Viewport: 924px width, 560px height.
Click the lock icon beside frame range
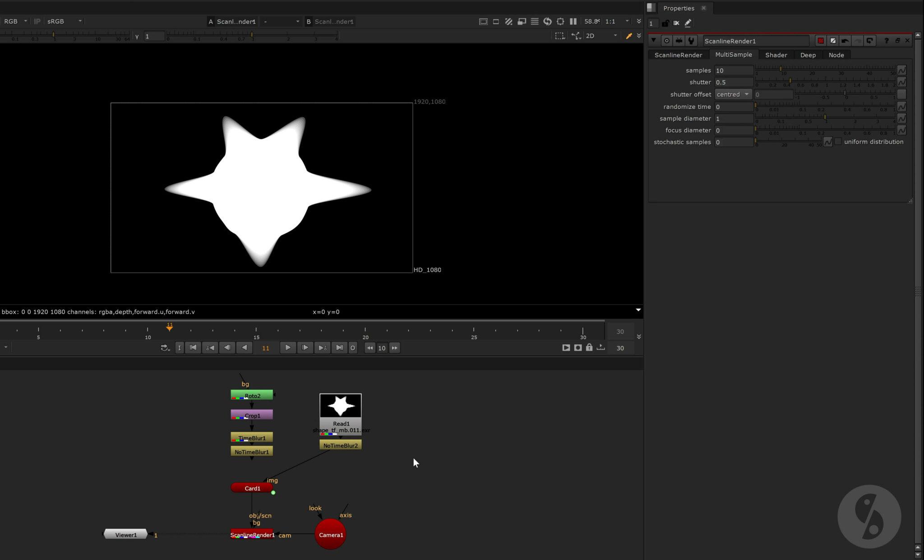coord(589,347)
